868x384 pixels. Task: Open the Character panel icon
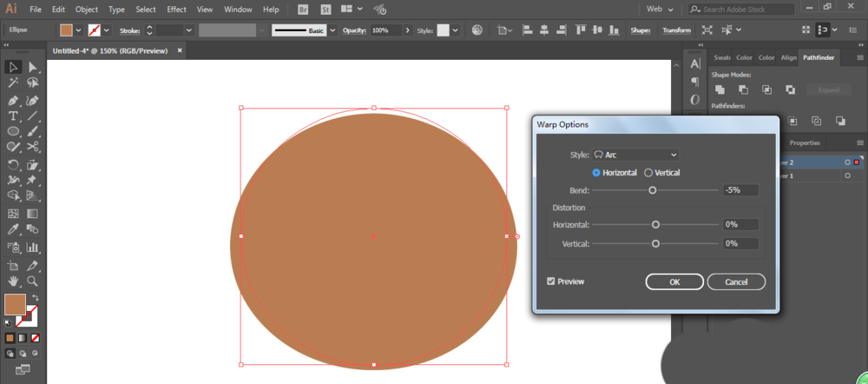click(695, 64)
